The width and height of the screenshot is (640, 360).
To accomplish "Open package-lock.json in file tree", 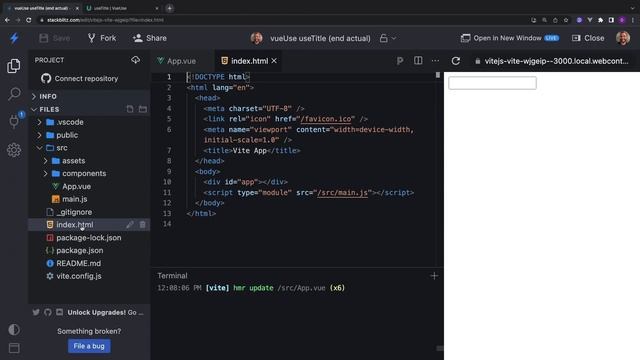I will click(x=89, y=238).
